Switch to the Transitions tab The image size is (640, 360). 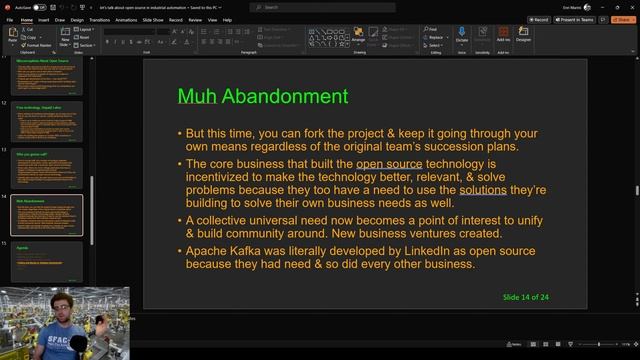coord(99,20)
